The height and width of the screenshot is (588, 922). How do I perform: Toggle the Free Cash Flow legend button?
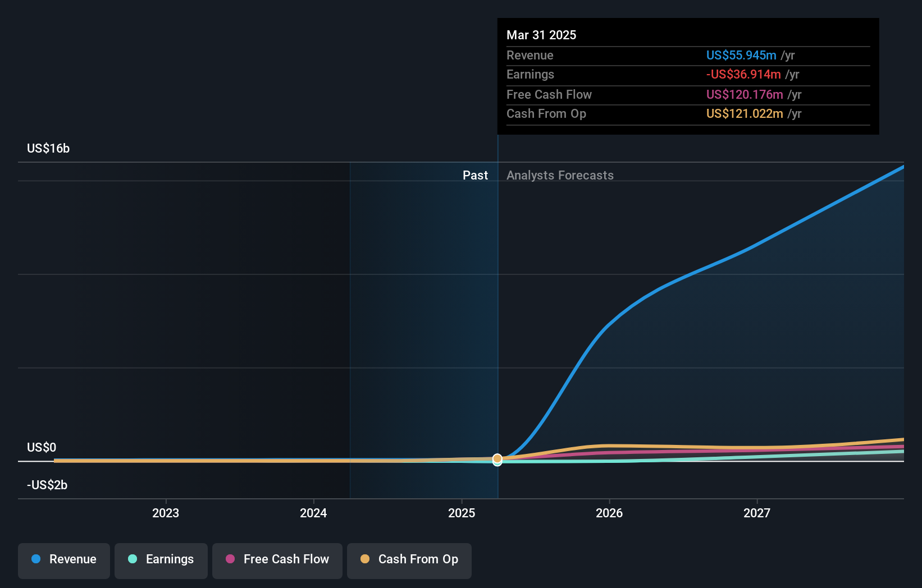pyautogui.click(x=277, y=561)
